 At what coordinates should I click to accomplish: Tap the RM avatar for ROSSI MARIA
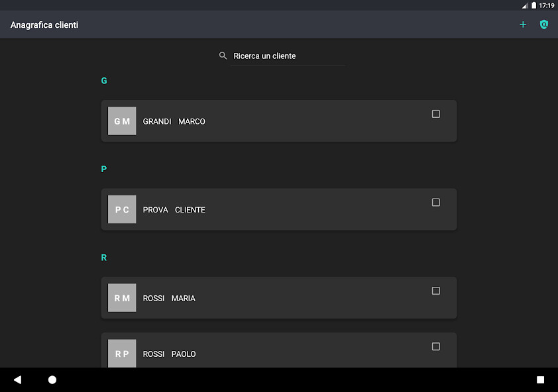click(122, 298)
